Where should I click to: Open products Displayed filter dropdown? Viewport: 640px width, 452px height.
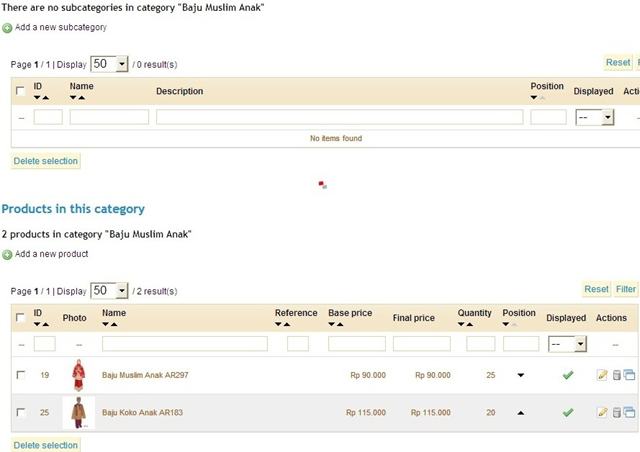(x=567, y=344)
